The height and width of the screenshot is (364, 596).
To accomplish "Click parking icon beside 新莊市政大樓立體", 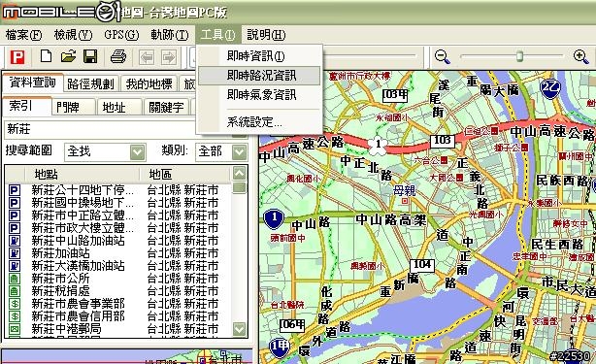I will [15, 227].
